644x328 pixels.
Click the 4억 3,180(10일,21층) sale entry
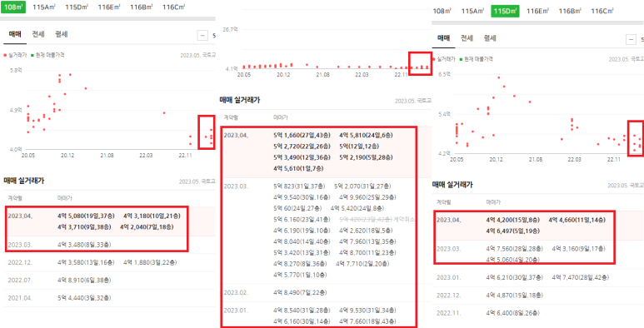(152, 216)
